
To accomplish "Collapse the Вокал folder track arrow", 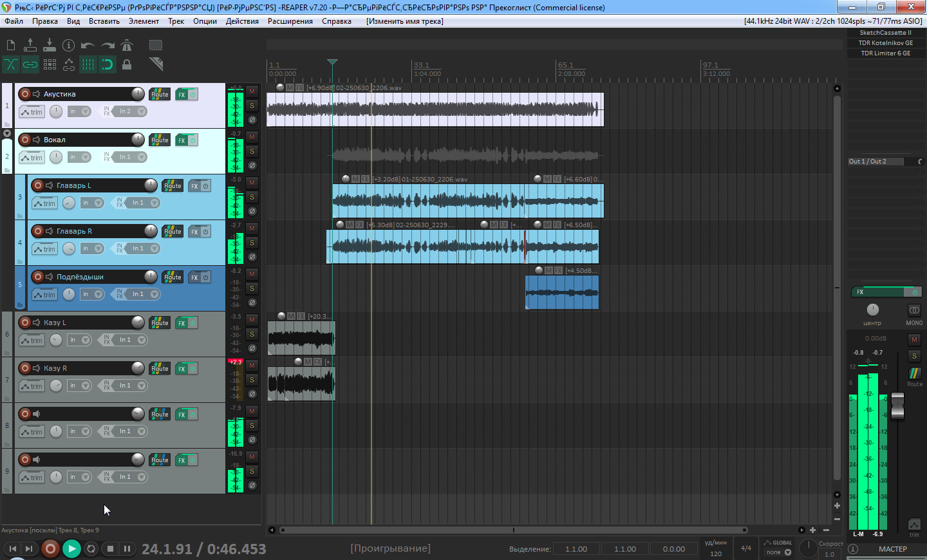I will pyautogui.click(x=7, y=134).
